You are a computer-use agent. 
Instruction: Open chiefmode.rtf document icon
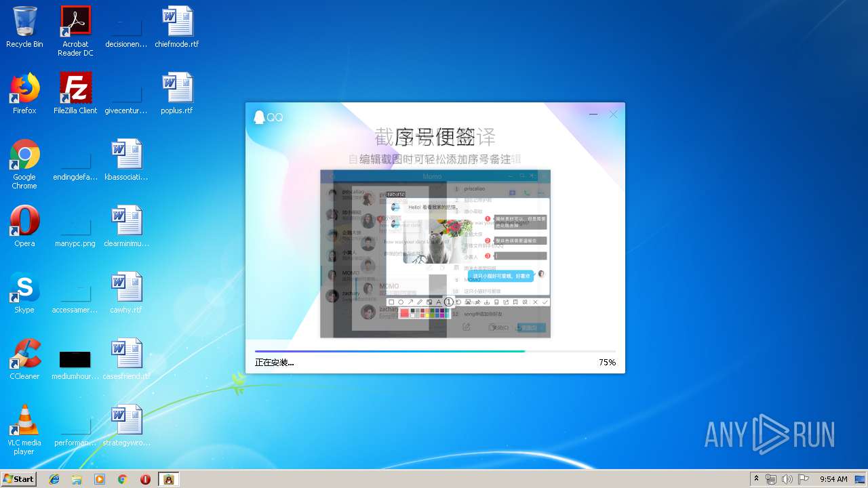177,27
